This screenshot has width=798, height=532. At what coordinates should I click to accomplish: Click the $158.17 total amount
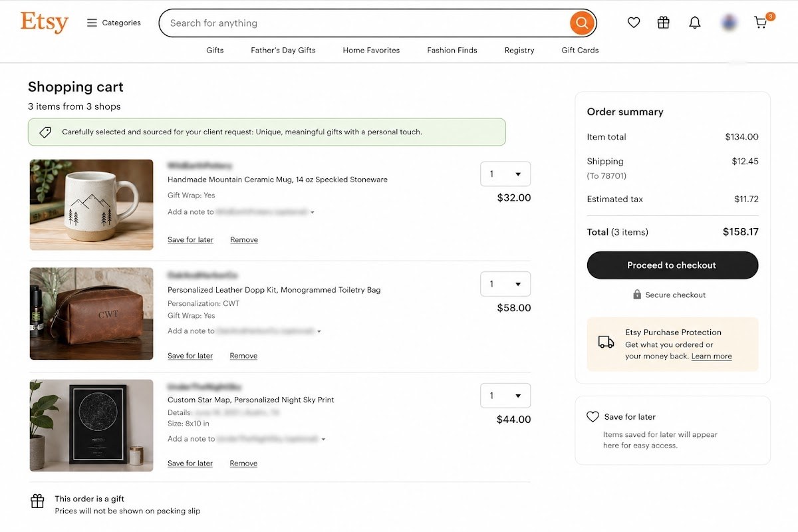[x=741, y=232]
